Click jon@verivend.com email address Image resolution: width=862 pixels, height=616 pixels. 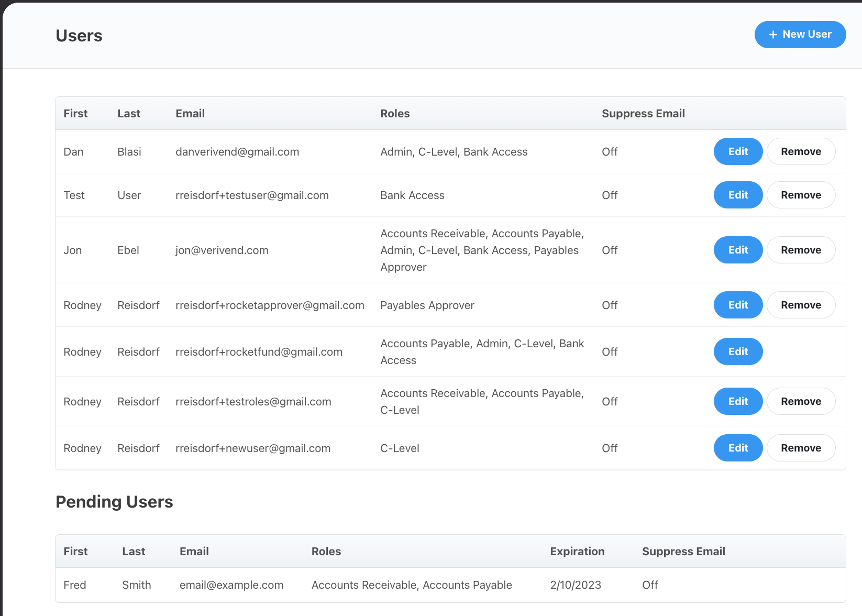click(222, 250)
